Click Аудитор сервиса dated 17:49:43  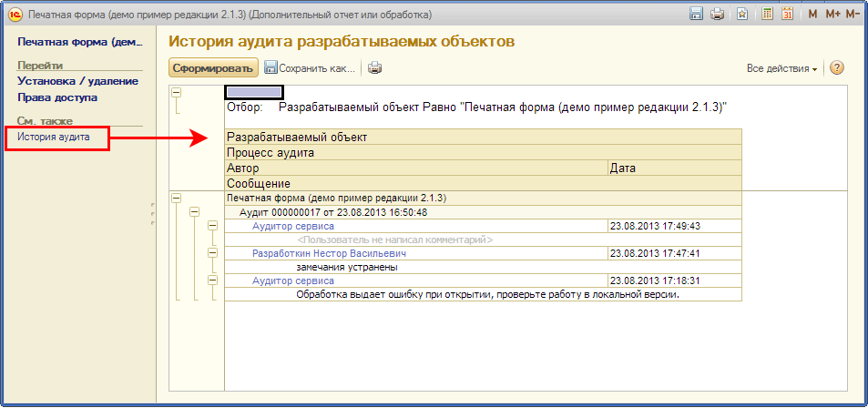(416, 227)
